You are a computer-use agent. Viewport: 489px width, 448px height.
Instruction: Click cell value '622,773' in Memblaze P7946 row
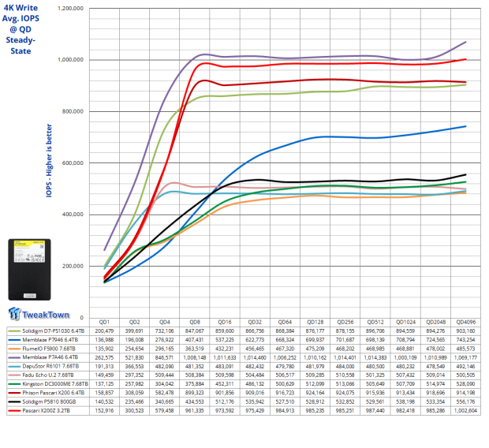pos(255,340)
